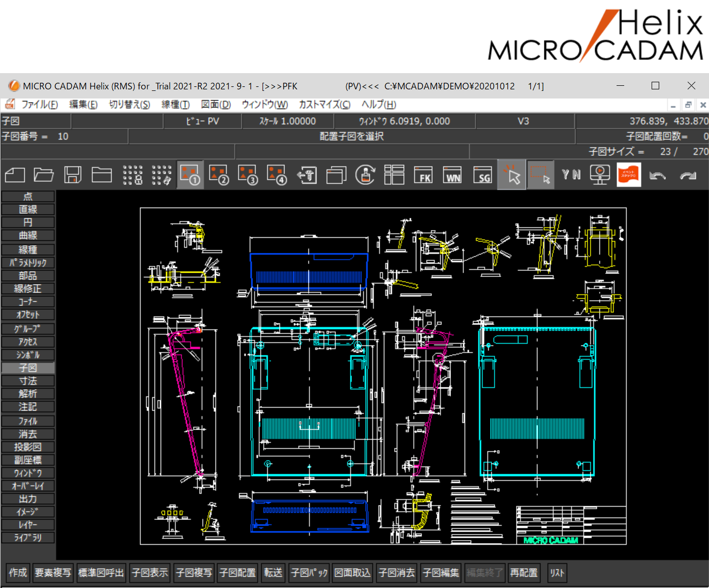This screenshot has width=709, height=588.
Task: Click the arrow-with-document transfer icon
Action: point(307,175)
